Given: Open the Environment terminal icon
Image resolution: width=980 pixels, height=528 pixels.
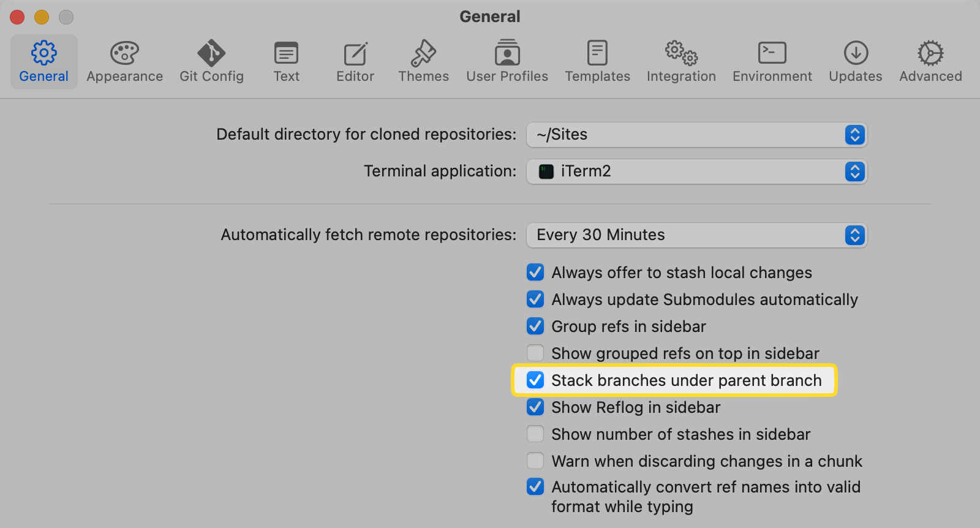Looking at the screenshot, I should 772,53.
